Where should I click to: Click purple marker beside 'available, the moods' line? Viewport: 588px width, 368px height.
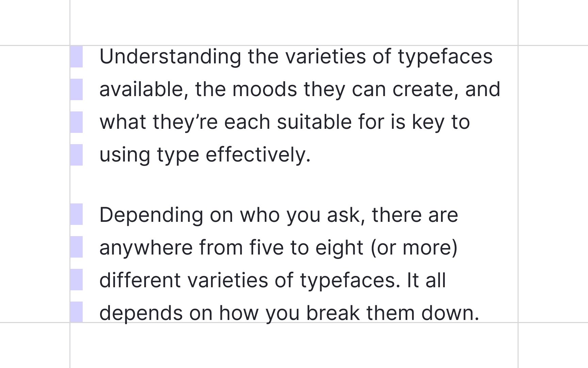pos(77,89)
